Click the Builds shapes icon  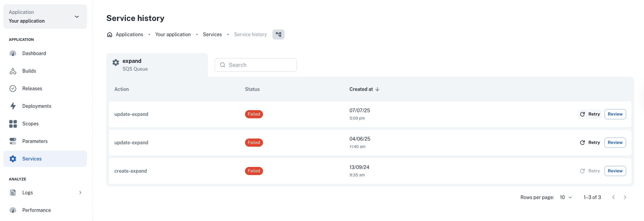[x=13, y=71]
